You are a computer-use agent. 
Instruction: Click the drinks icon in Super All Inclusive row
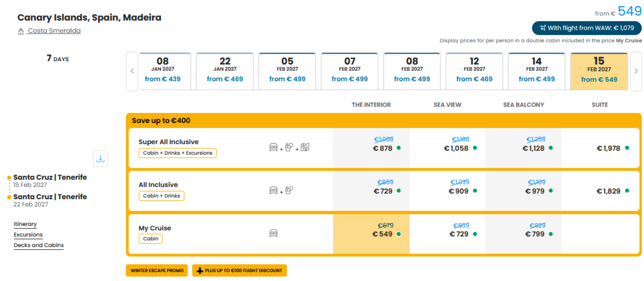(x=289, y=147)
